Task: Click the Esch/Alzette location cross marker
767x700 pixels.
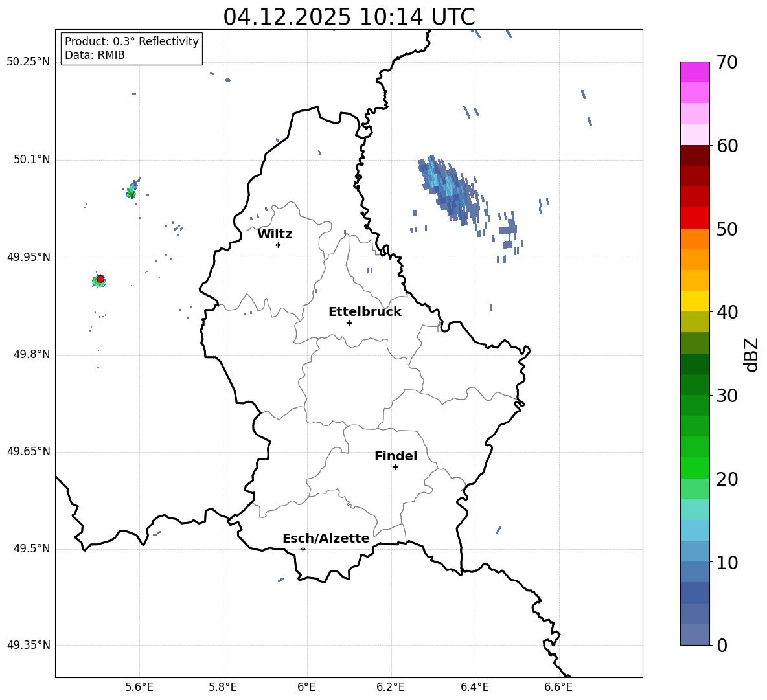Action: coord(303,549)
